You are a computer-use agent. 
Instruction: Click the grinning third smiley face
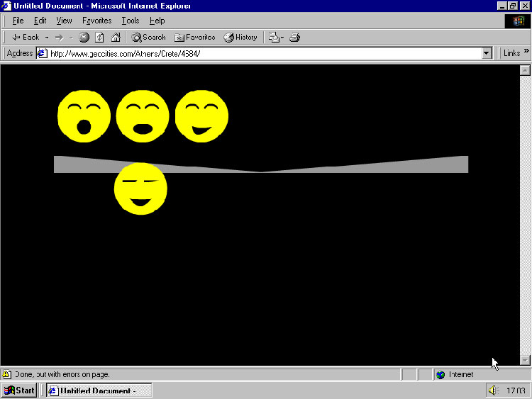click(201, 116)
